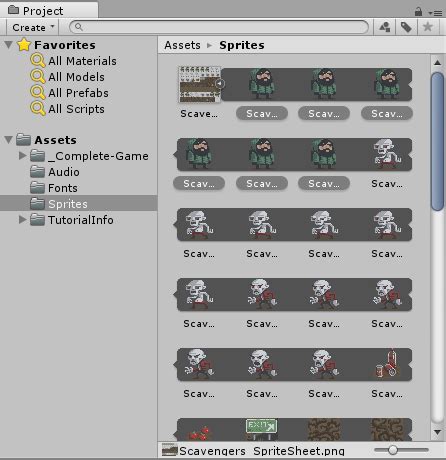
Task: Click the yellow Favorites star icon
Action: (x=24, y=45)
